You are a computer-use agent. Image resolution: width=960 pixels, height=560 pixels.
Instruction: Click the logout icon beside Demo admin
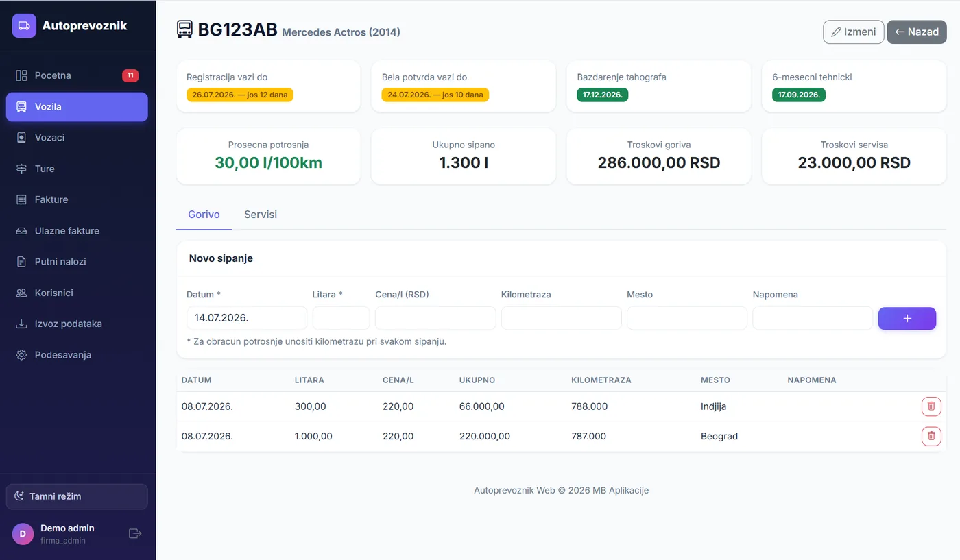pyautogui.click(x=135, y=533)
